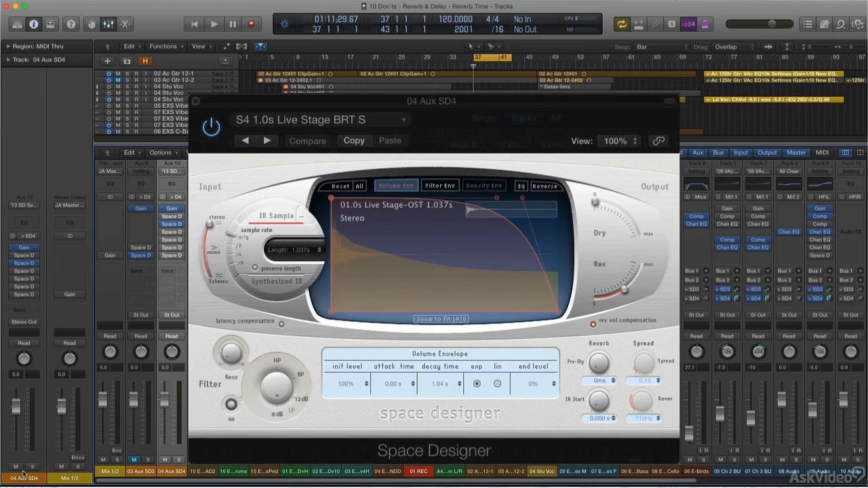
Task: Toggle Cycle mode button
Action: pyautogui.click(x=621, y=24)
